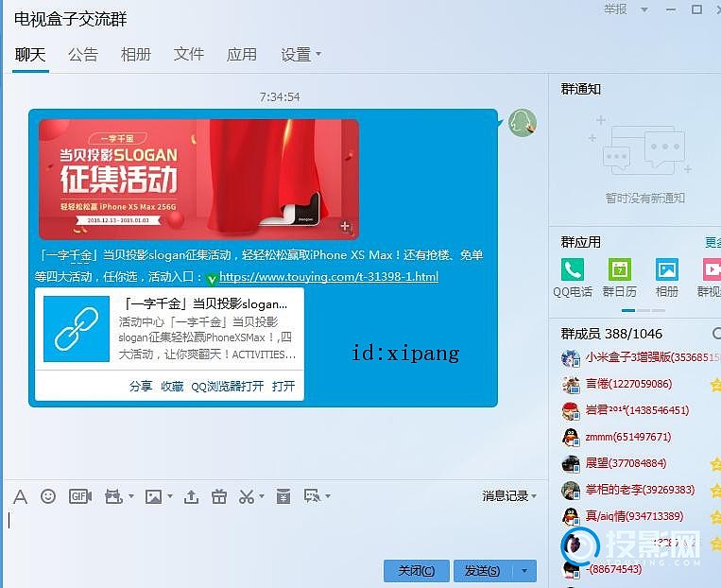Click the upload file icon
This screenshot has width=721, height=588.
(191, 496)
